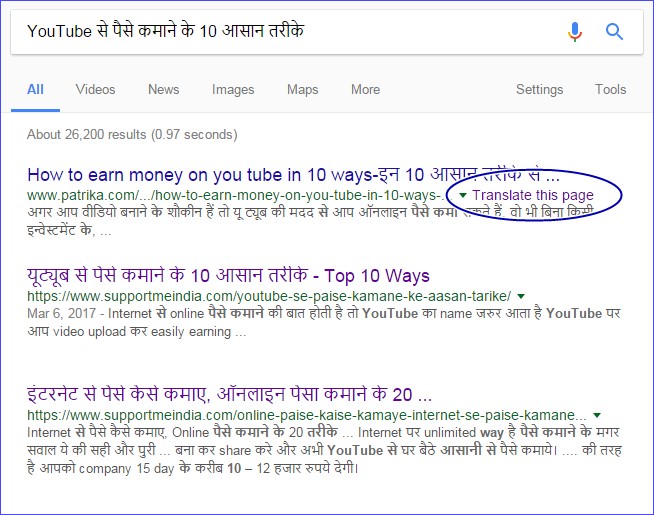The width and height of the screenshot is (654, 515).
Task: Open the Images tab
Action: 233,89
